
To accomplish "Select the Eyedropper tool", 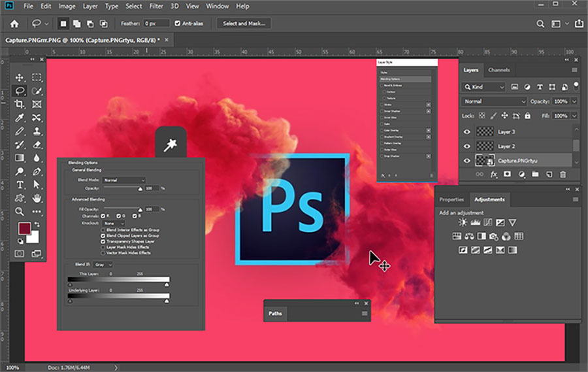I will click(x=20, y=118).
